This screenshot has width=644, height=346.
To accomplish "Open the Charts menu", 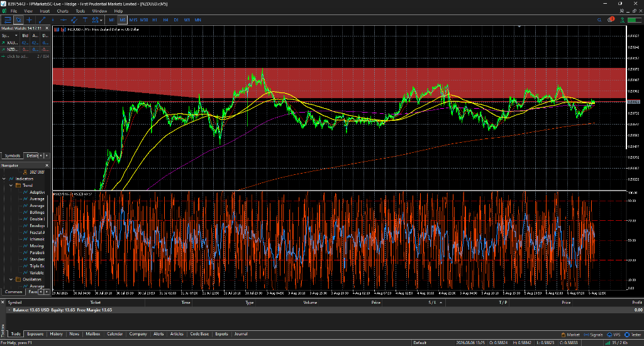I will tap(62, 11).
